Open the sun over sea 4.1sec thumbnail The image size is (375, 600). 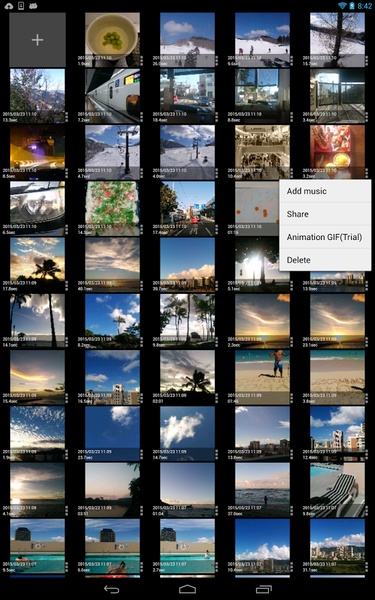point(37,490)
